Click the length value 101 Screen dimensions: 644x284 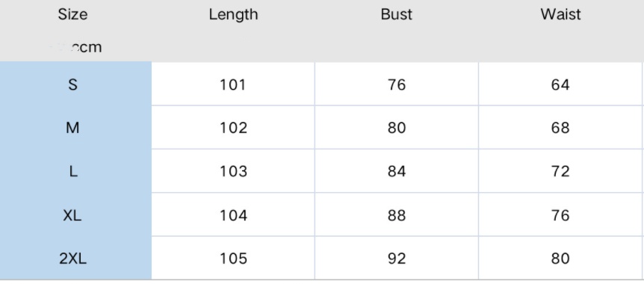tap(233, 84)
